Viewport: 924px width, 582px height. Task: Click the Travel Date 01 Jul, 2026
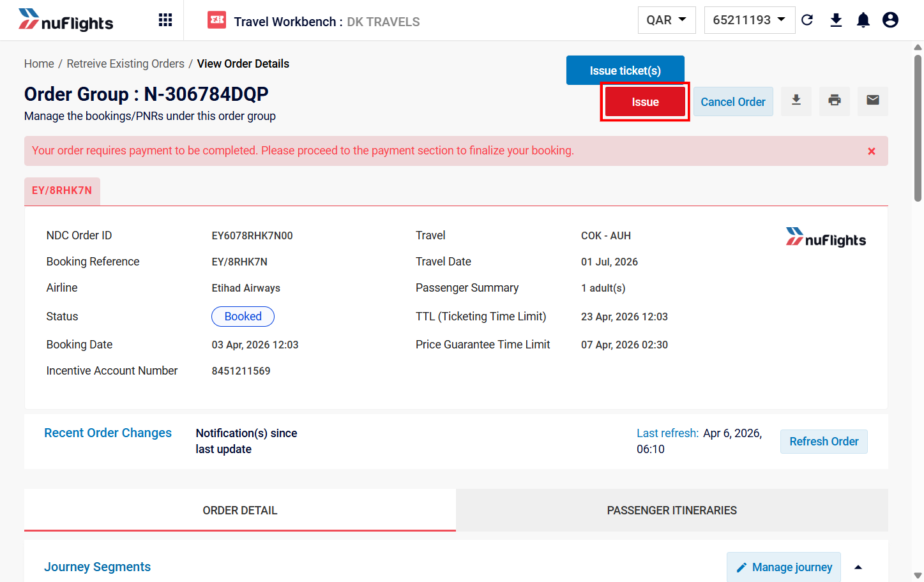[609, 262]
